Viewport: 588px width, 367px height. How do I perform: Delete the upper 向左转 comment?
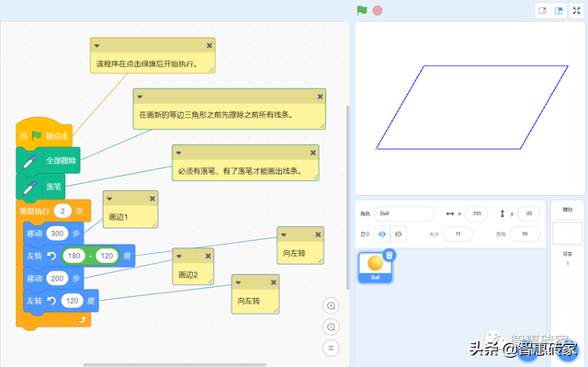click(x=318, y=235)
